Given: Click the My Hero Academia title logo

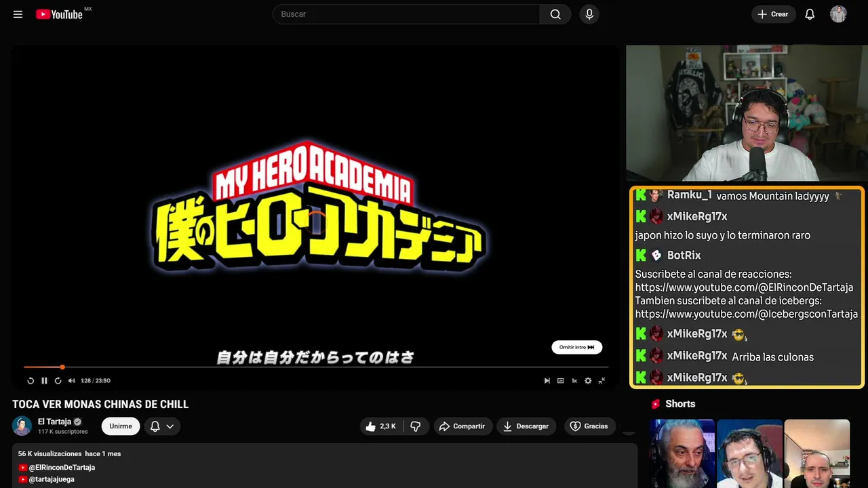Looking at the screenshot, I should click(319, 207).
